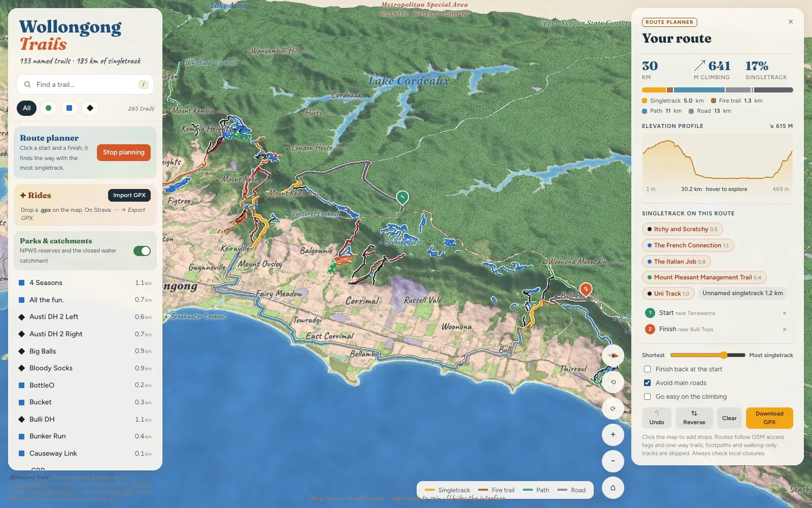Screen dimensions: 812x508
Task: Open Bloody Socks trail in list
Action: (x=85, y=368)
